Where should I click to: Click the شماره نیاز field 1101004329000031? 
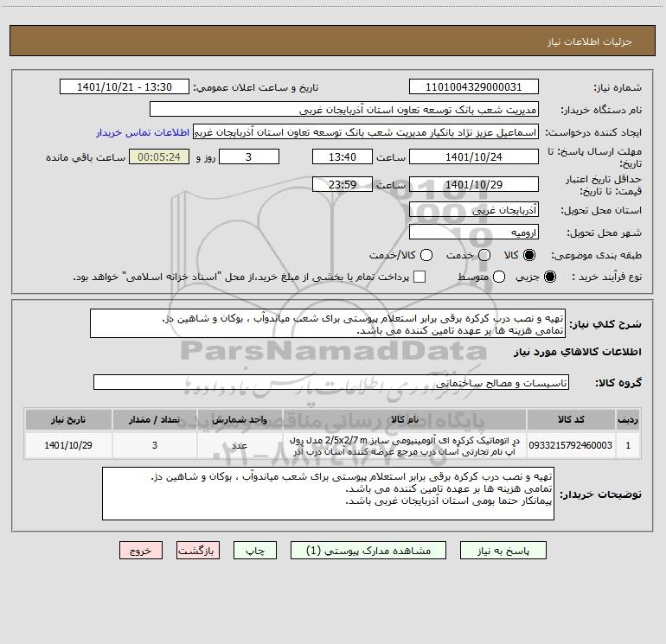[474, 87]
